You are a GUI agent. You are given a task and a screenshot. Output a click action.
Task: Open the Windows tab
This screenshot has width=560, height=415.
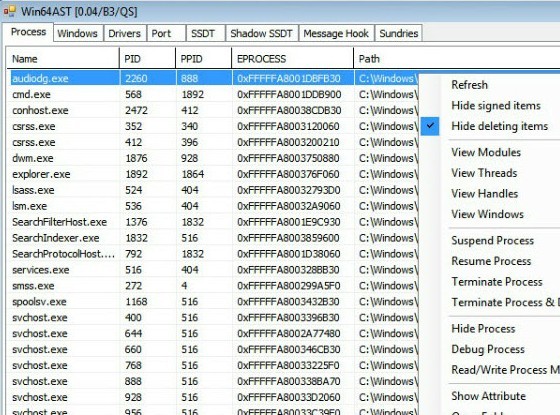point(78,34)
